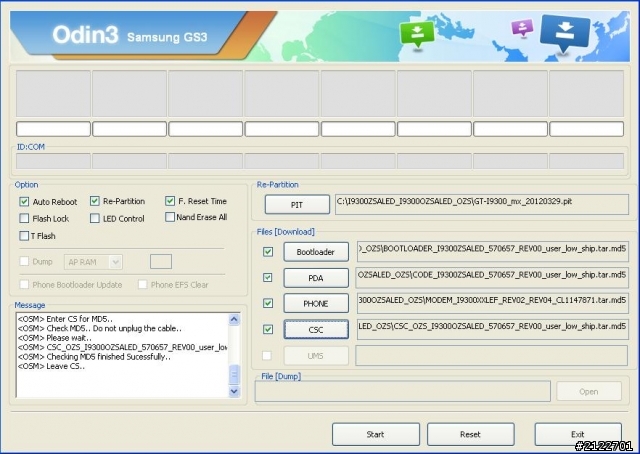Click the PIT file path field
The height and width of the screenshot is (454, 640).
coord(482,204)
